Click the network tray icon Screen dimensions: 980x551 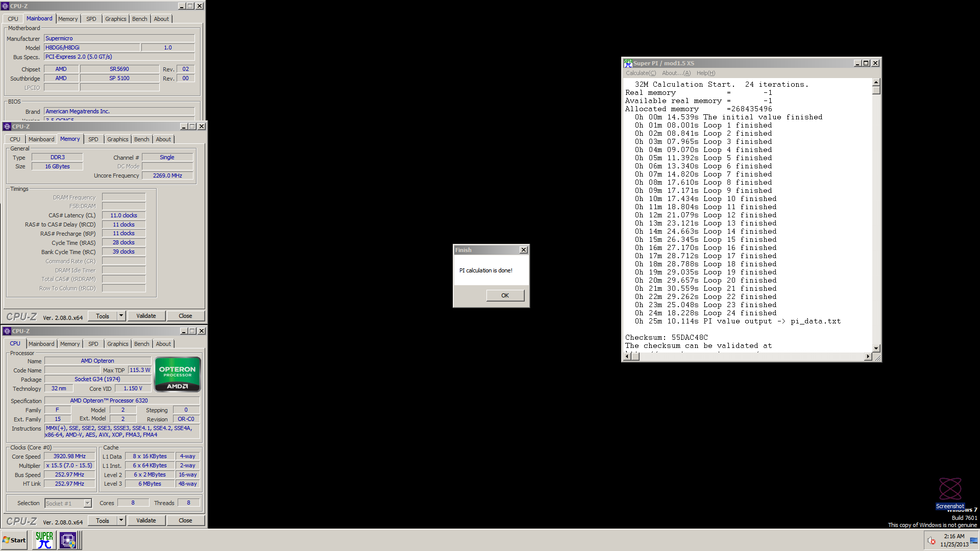(974, 541)
